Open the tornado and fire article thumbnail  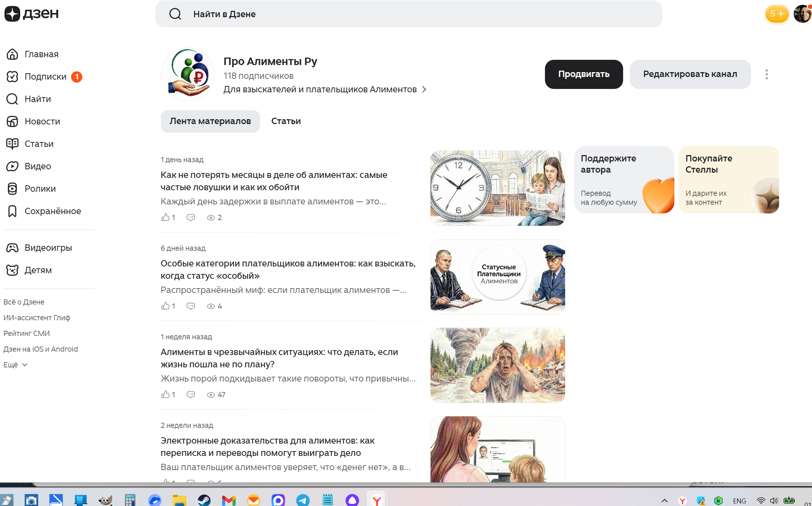pyautogui.click(x=497, y=365)
